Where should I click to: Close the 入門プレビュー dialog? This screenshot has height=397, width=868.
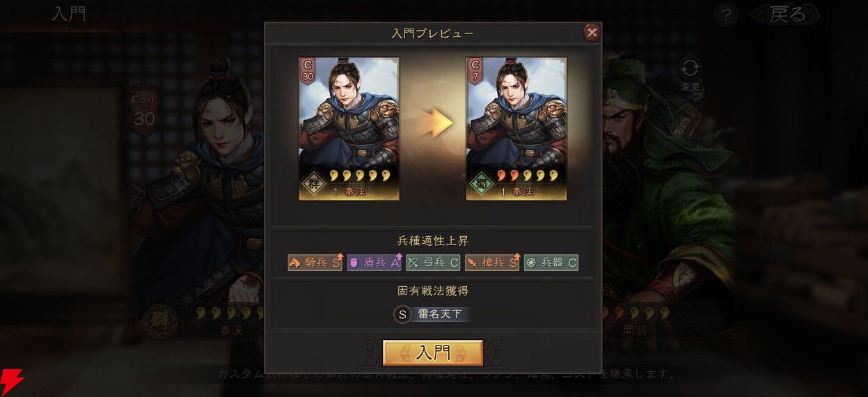click(x=592, y=32)
